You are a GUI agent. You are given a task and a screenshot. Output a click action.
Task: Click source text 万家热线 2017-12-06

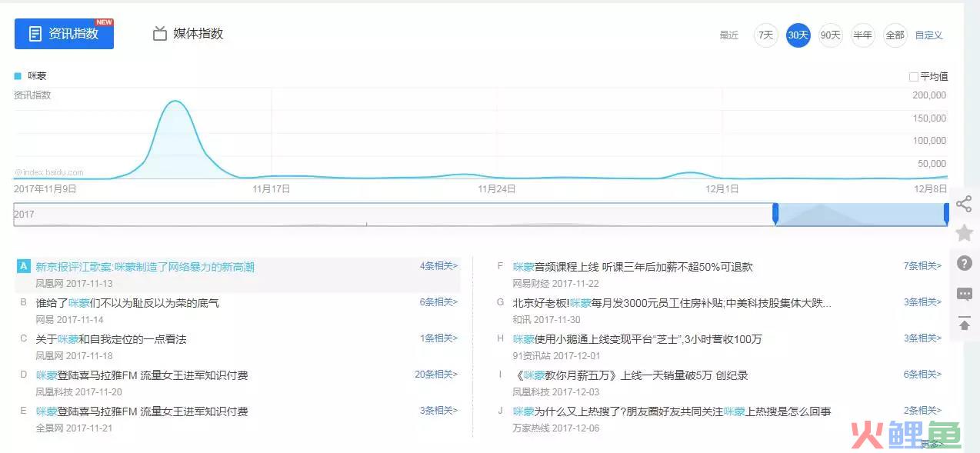pos(556,428)
